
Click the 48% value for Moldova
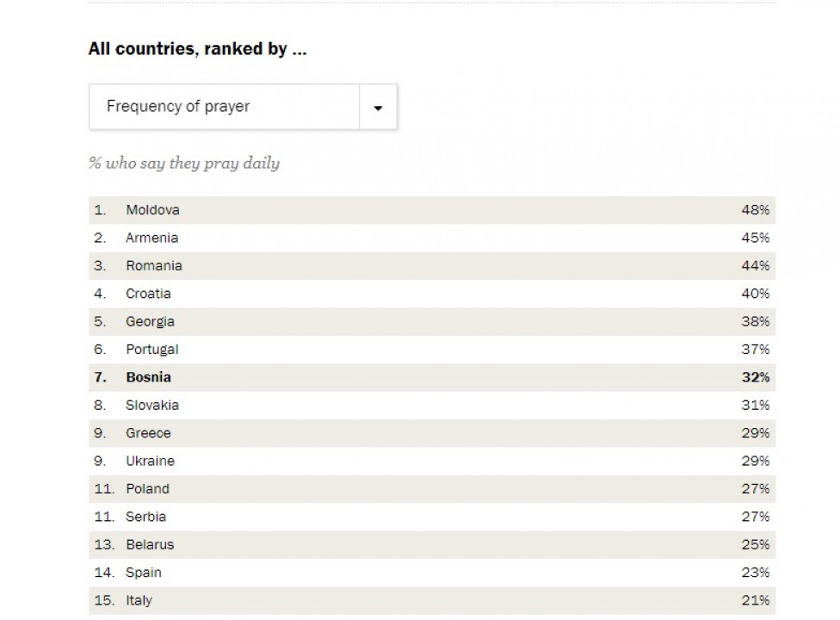[755, 210]
